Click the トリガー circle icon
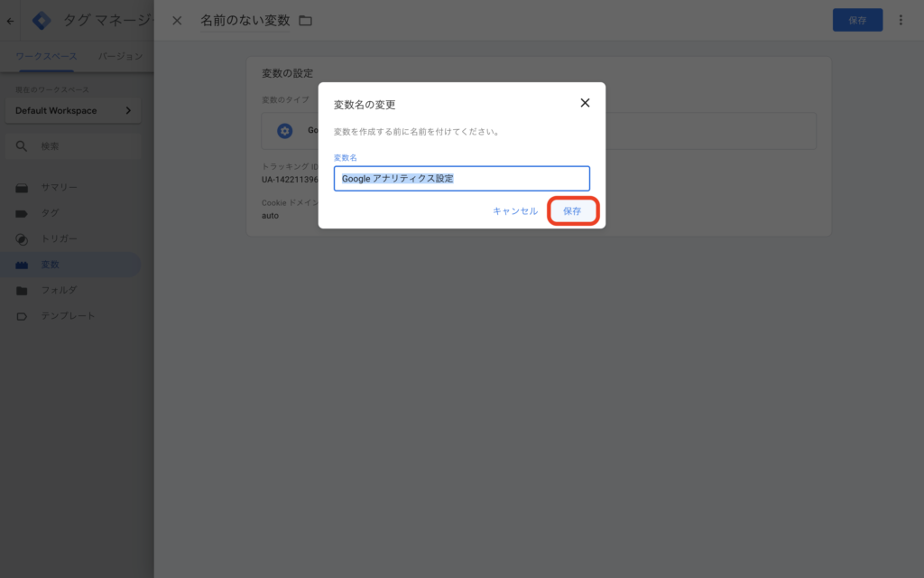Image resolution: width=924 pixels, height=578 pixels. [x=22, y=239]
